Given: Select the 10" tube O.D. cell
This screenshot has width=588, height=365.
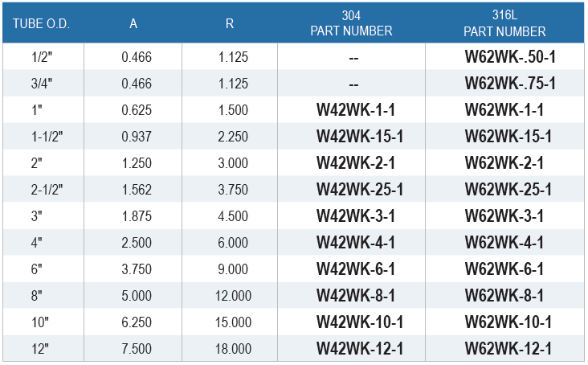Looking at the screenshot, I should 40,322.
